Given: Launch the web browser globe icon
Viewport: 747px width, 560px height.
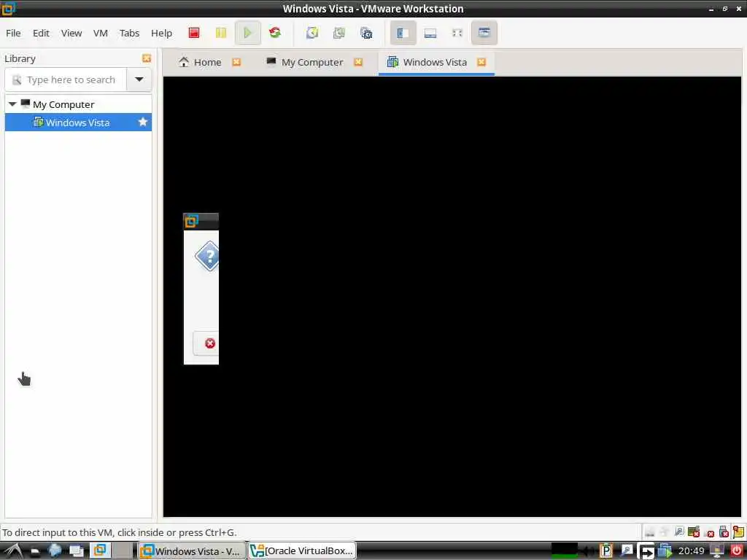Looking at the screenshot, I should click(55, 551).
